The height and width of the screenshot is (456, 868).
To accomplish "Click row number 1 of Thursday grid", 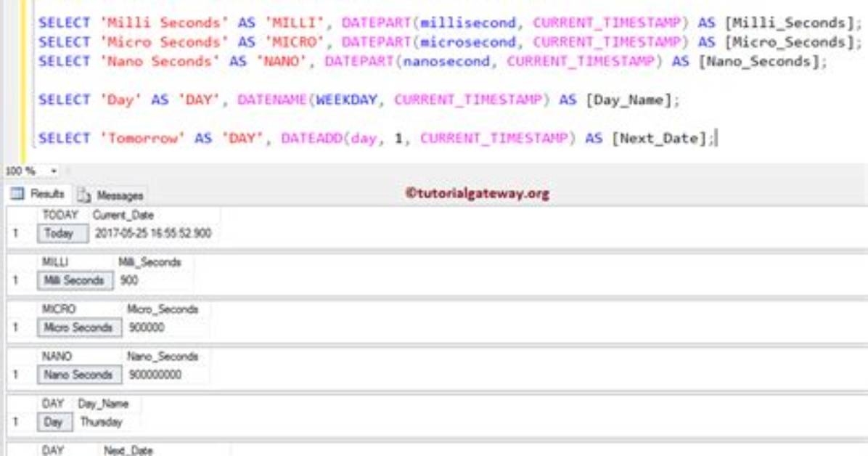I will point(16,422).
